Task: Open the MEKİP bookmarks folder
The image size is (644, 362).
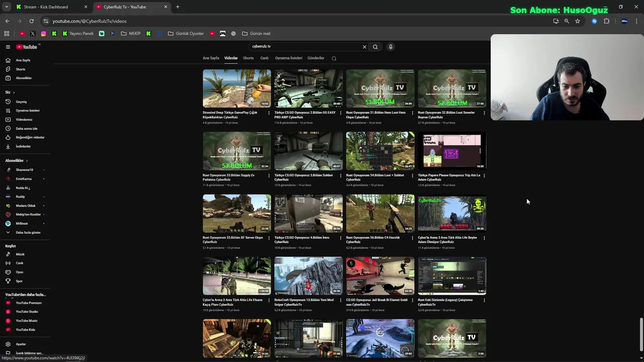Action: point(131,34)
